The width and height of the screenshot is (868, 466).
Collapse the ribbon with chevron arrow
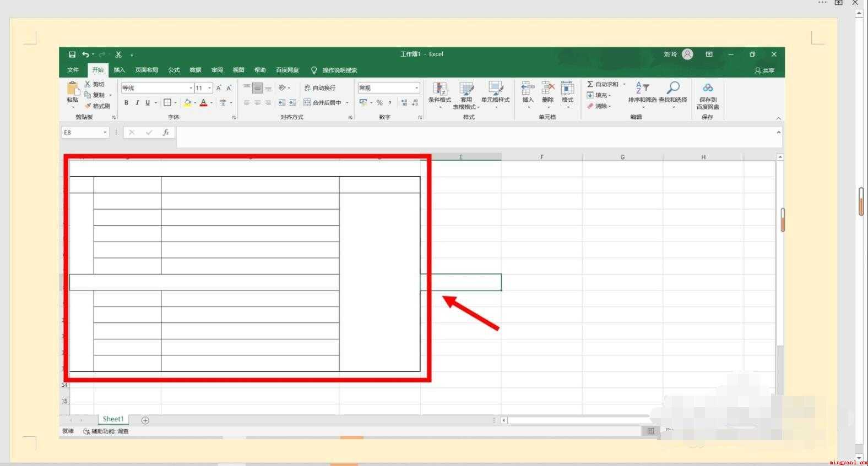pyautogui.click(x=778, y=118)
